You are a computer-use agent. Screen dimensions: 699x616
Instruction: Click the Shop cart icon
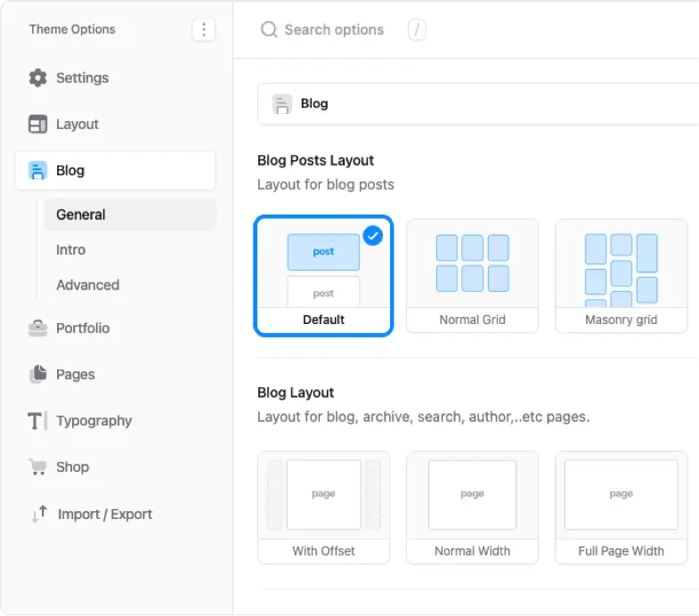(x=37, y=467)
